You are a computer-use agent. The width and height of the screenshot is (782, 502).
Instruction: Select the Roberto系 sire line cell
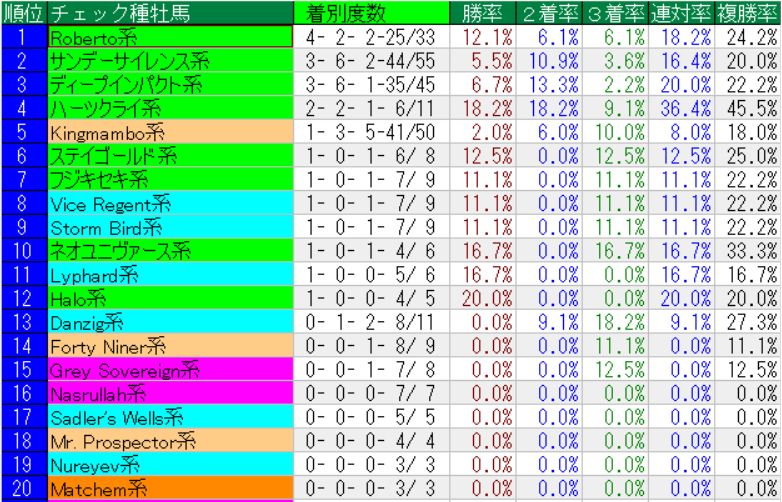click(x=170, y=36)
